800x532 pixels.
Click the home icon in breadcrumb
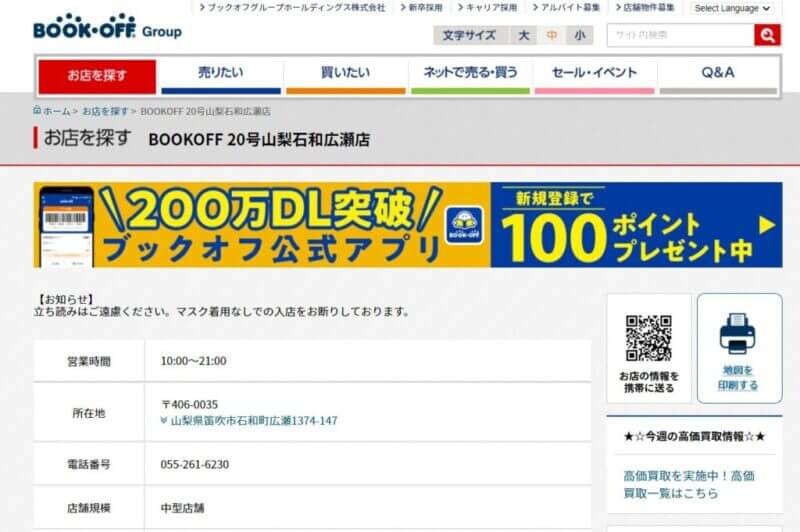[37, 110]
